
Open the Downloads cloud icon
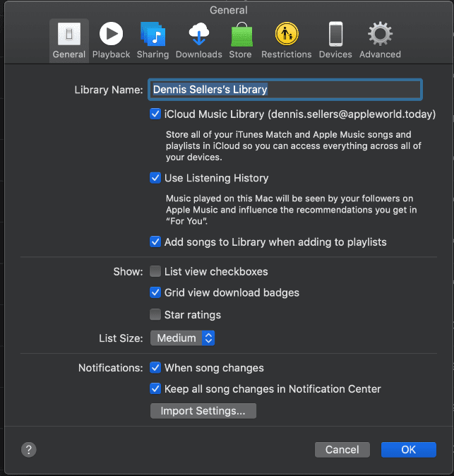coord(198,34)
